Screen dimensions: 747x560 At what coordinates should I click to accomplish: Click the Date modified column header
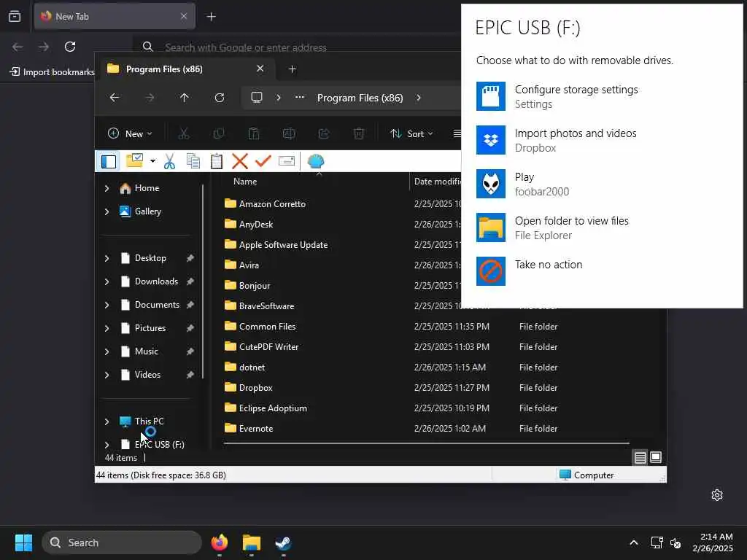[436, 182]
